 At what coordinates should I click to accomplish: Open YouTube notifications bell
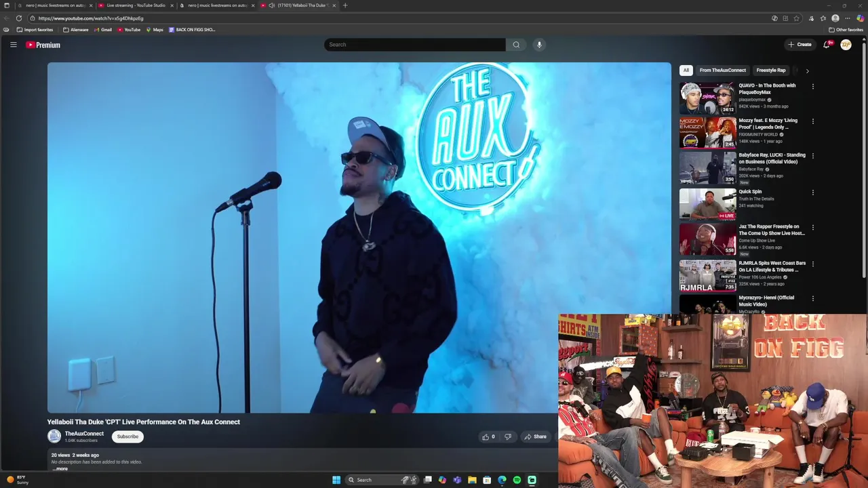[x=827, y=45]
